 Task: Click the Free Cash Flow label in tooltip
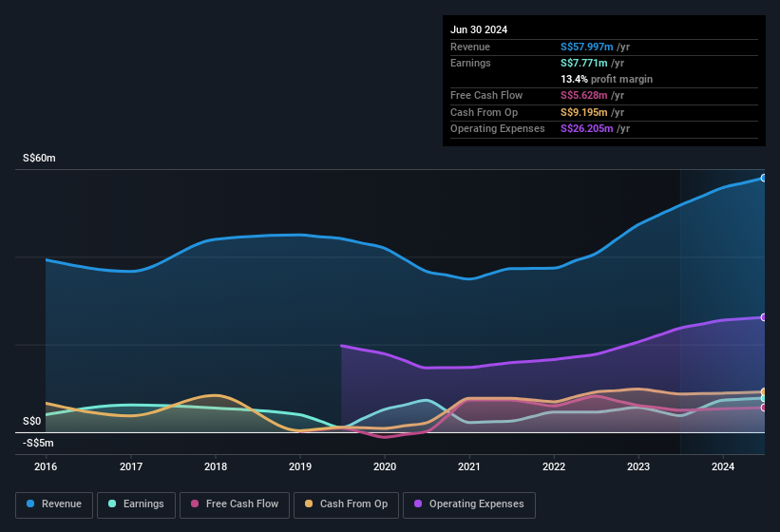click(486, 95)
